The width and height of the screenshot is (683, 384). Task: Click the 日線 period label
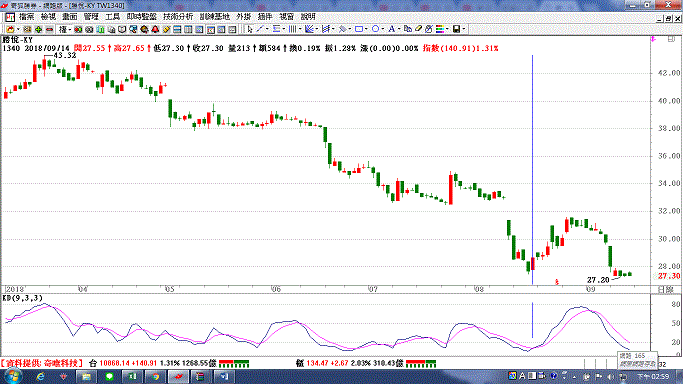(x=665, y=290)
